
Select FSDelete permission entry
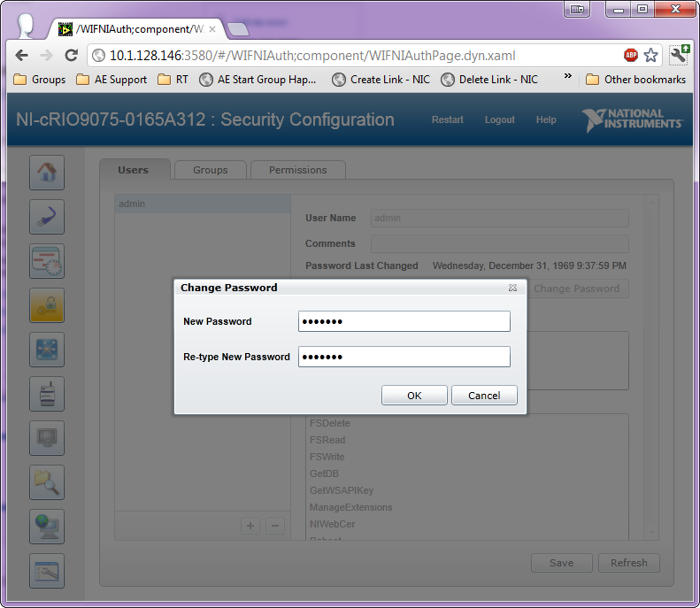click(330, 423)
